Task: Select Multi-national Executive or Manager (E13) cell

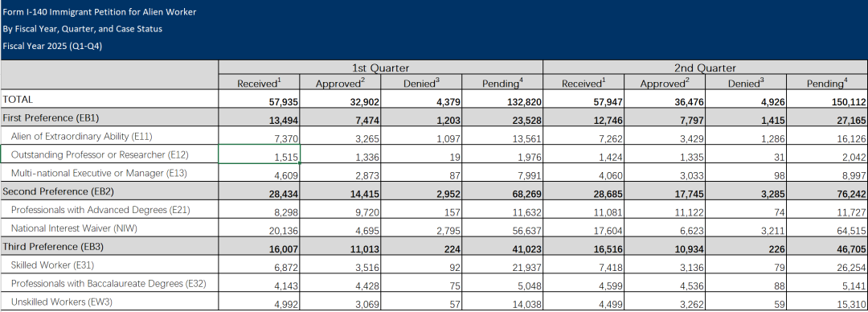Action: (109, 173)
